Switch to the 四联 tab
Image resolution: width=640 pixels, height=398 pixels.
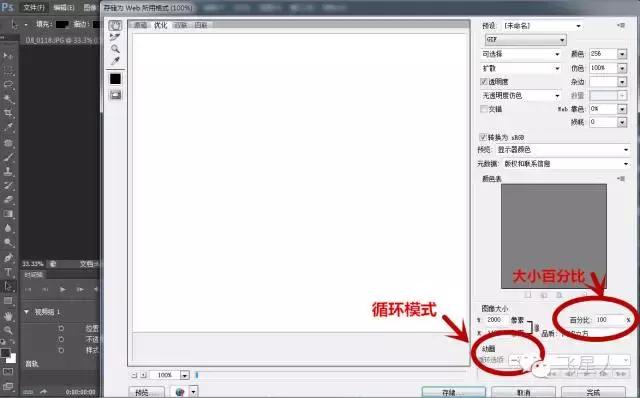pyautogui.click(x=200, y=25)
